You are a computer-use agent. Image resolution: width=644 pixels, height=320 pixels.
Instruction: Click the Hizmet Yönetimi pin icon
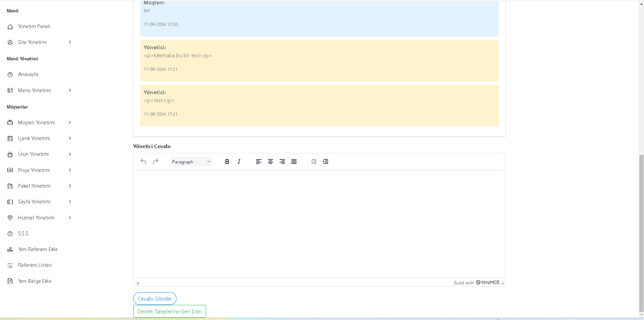click(x=10, y=218)
